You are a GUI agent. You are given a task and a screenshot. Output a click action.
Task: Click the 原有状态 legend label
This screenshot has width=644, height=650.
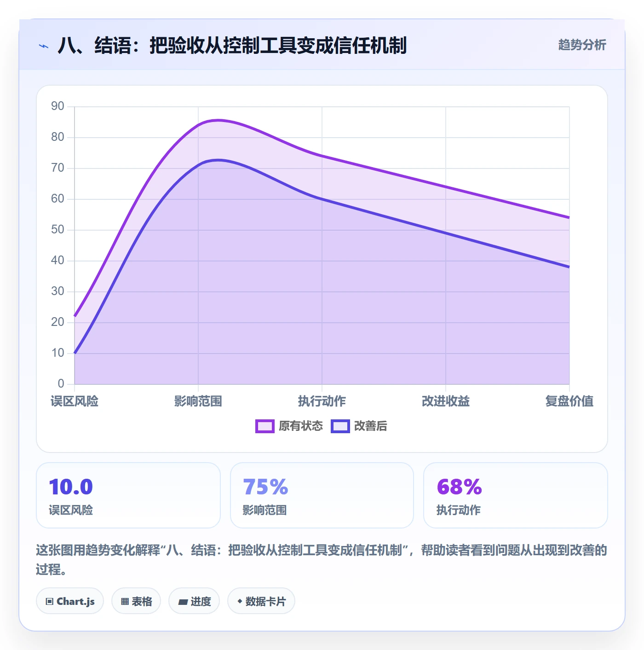tap(301, 426)
